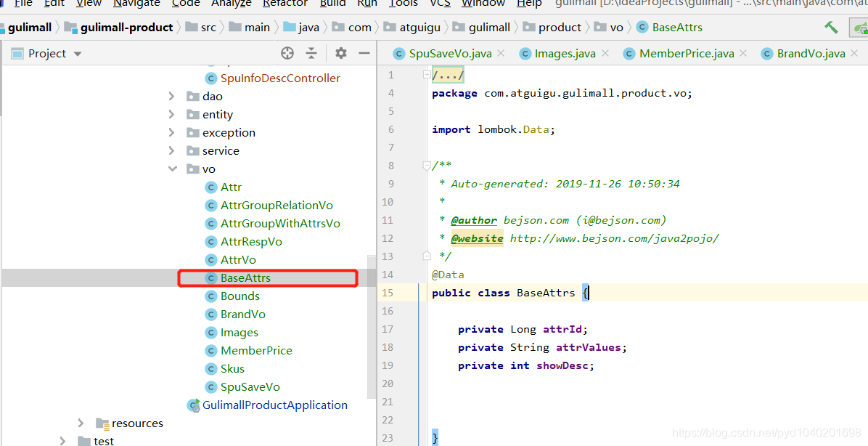Image resolution: width=868 pixels, height=446 pixels.
Task: Expand the resources folder
Action: tap(81, 423)
